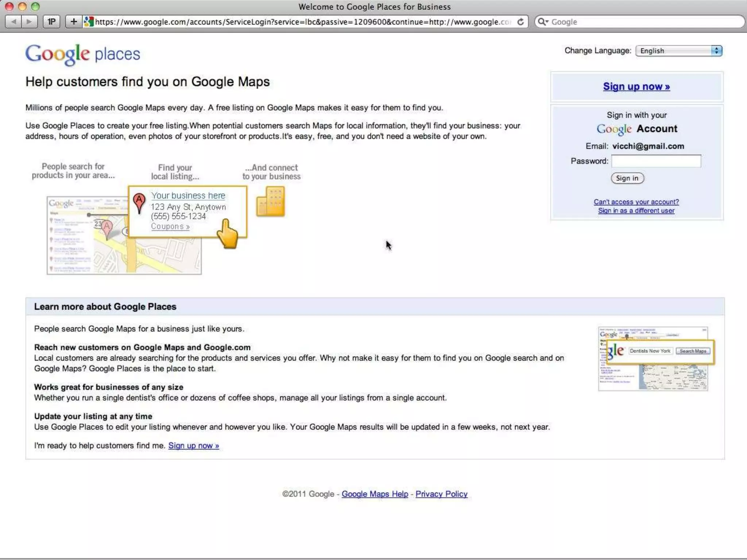This screenshot has height=560, width=747.
Task: Reload the page with refresh icon
Action: [520, 22]
